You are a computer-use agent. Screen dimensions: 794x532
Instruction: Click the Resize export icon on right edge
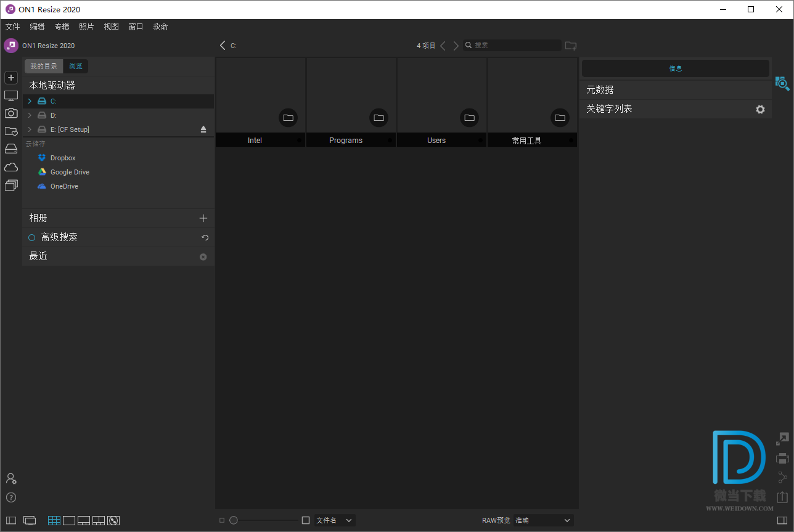(782, 439)
